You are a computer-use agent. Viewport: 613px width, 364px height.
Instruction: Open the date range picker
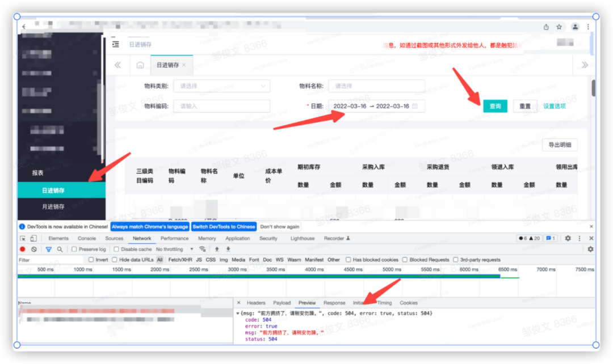coord(376,106)
